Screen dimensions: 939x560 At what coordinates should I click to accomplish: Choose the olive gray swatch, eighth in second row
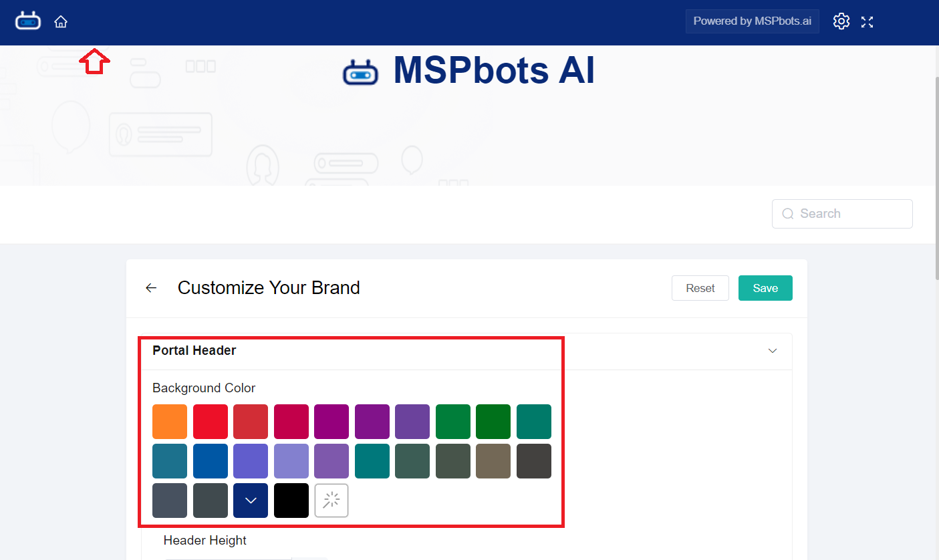(453, 461)
